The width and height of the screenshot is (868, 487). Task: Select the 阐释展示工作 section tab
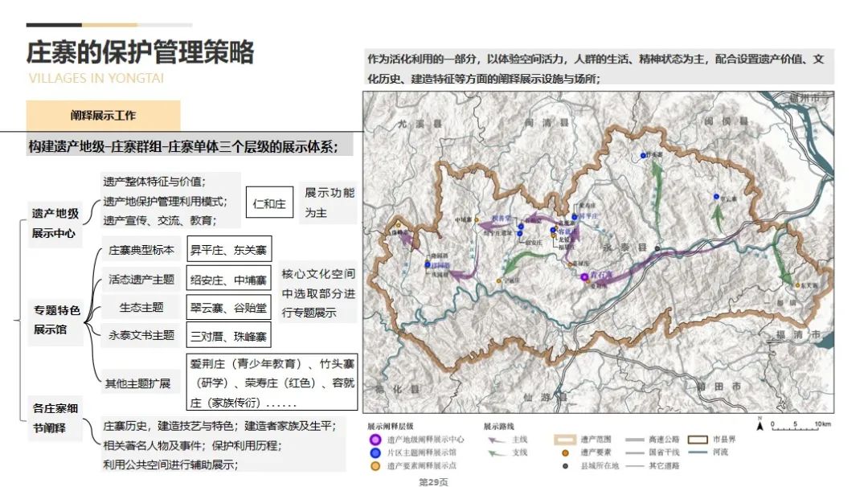(103, 116)
